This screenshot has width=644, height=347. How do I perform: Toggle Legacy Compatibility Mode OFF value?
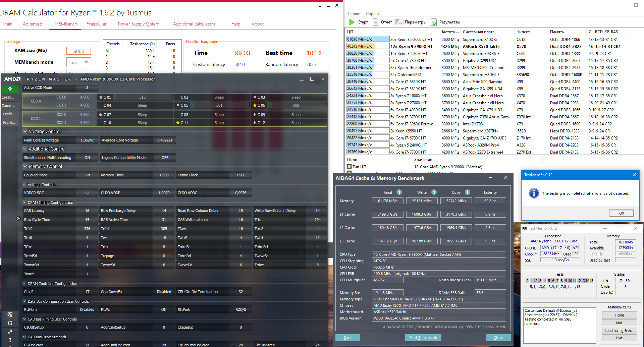point(165,158)
